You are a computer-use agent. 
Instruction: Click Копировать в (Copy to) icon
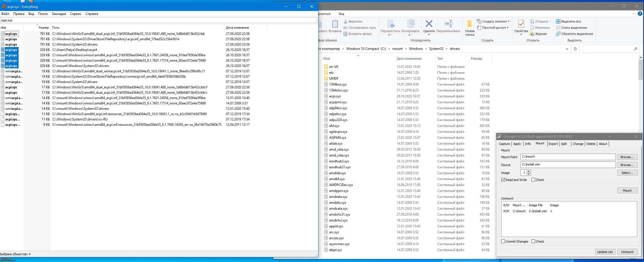tap(411, 24)
